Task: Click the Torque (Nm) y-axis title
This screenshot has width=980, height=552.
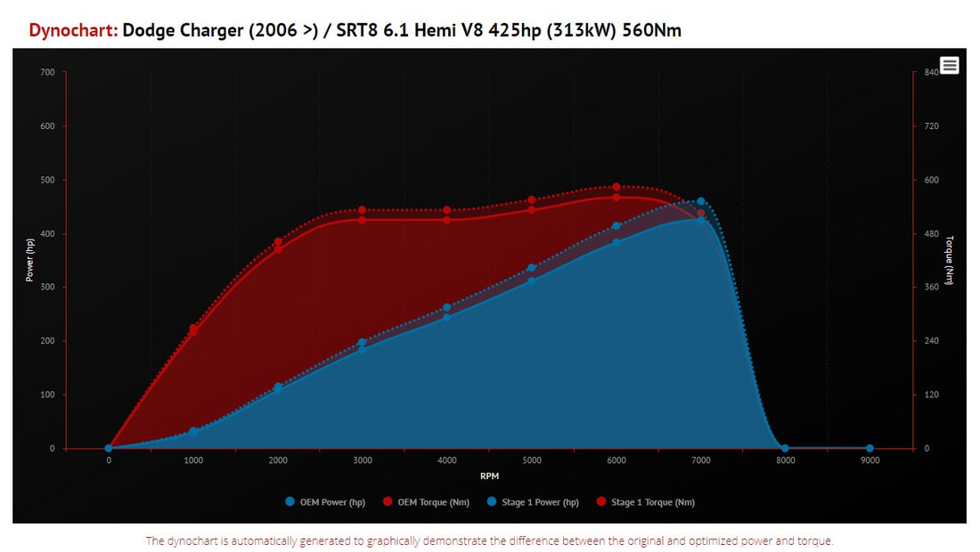Action: [x=950, y=260]
